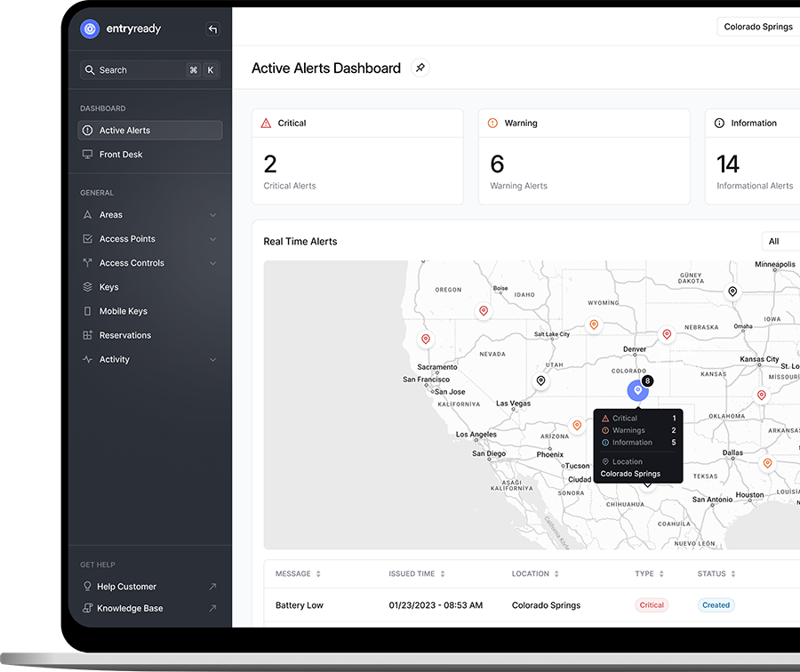Expand the Areas menu chevron
Viewport: 800px width, 672px height.
(x=212, y=215)
